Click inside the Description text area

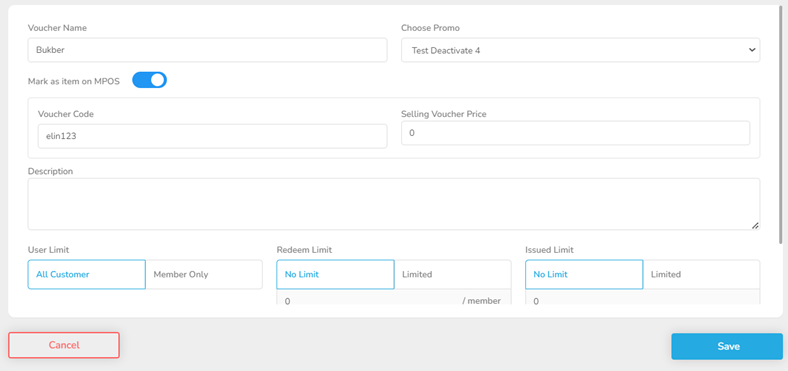click(394, 204)
